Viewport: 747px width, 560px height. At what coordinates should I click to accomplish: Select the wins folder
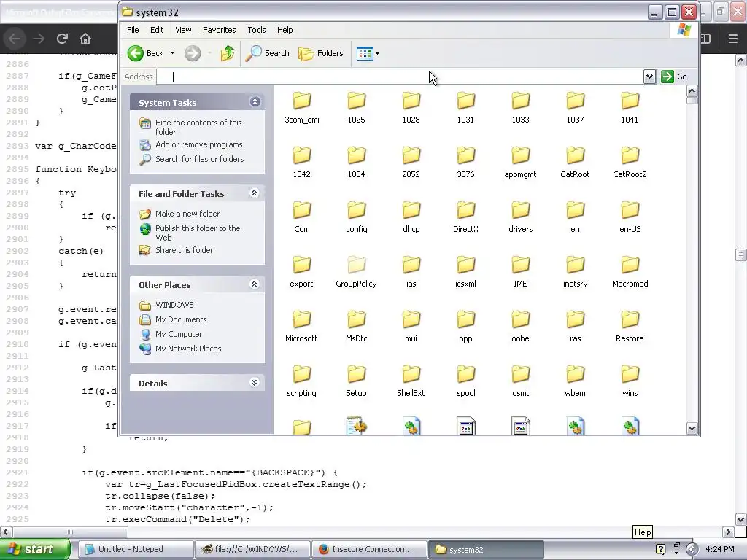point(630,381)
